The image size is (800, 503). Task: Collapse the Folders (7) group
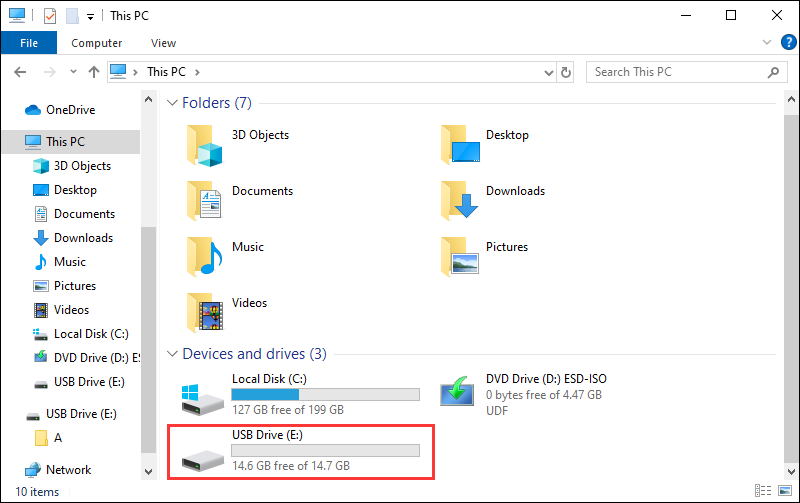(x=171, y=103)
